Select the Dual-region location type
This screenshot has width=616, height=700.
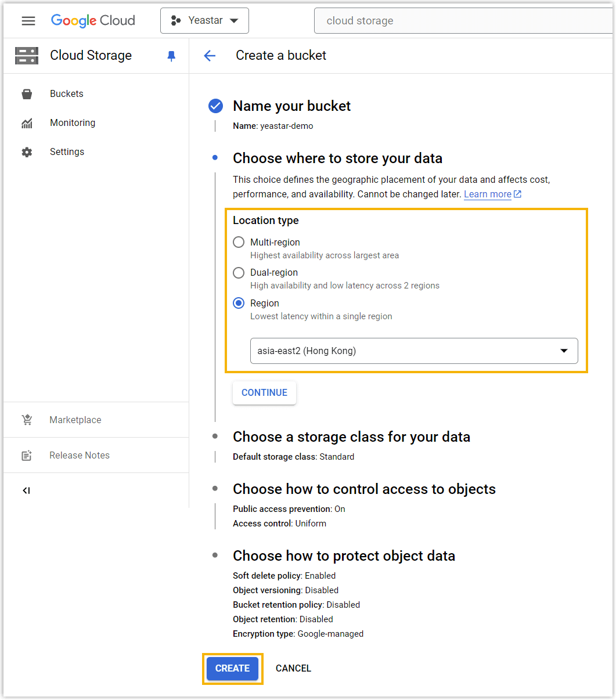pyautogui.click(x=239, y=272)
